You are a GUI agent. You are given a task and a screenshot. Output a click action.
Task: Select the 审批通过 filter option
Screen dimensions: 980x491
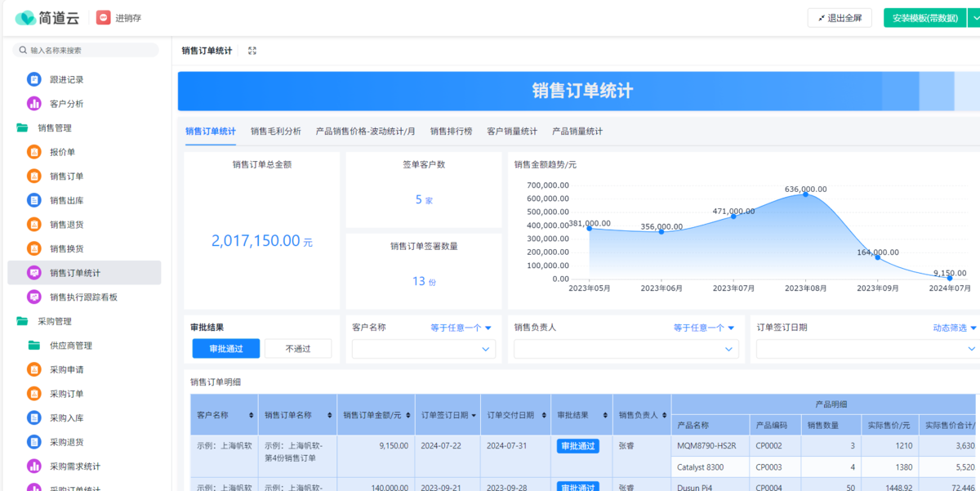click(226, 349)
